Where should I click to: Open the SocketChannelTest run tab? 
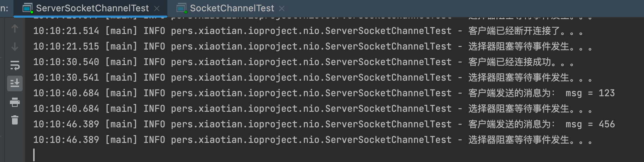coord(232,8)
